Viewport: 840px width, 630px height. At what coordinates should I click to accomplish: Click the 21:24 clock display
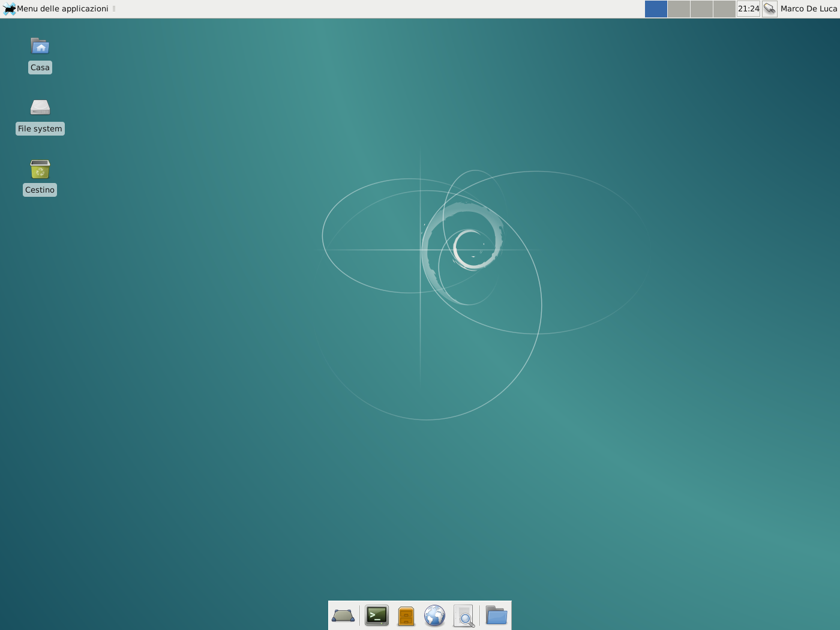point(748,8)
